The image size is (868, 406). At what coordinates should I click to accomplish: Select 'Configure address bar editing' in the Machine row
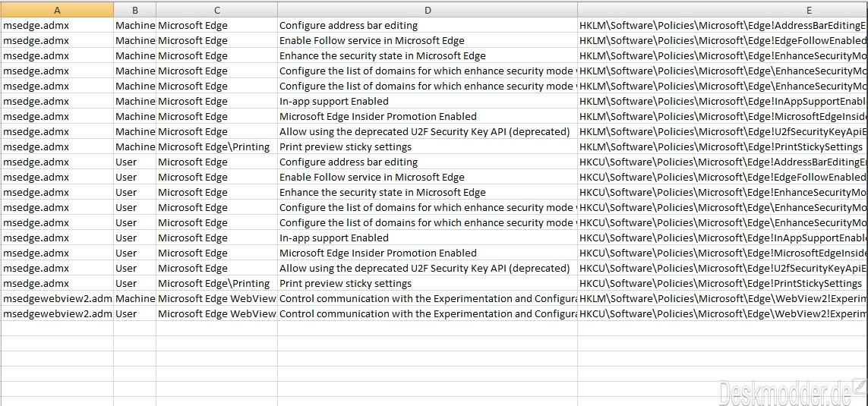coord(428,26)
